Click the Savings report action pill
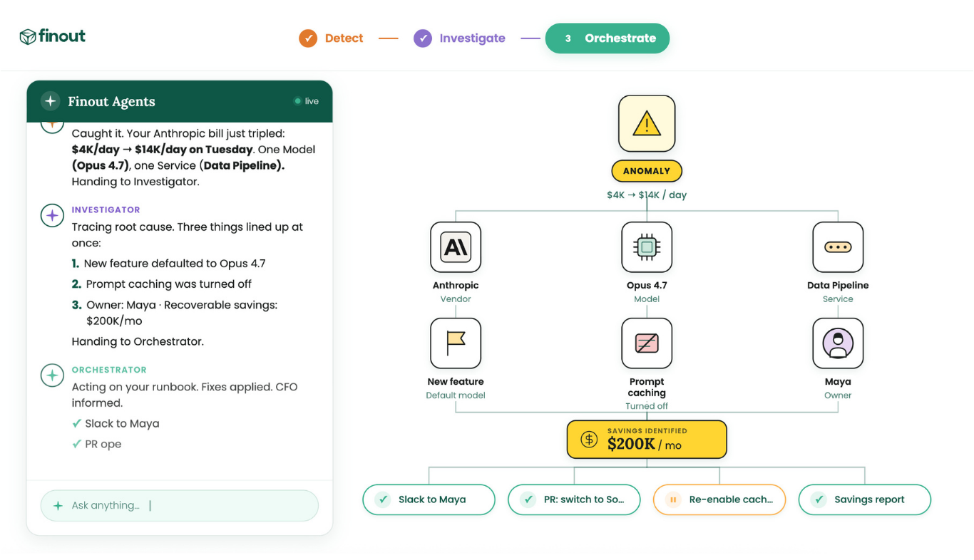Viewport: 974px width, 560px height. coord(865,499)
